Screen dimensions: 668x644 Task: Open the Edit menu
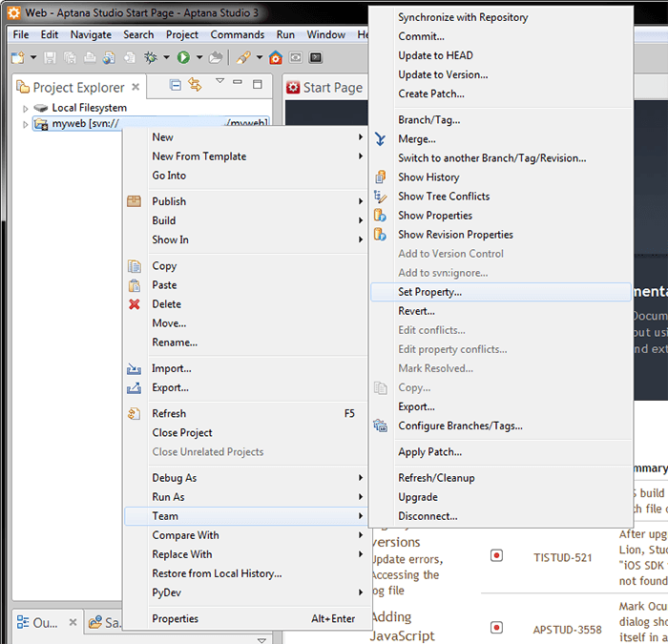(50, 34)
